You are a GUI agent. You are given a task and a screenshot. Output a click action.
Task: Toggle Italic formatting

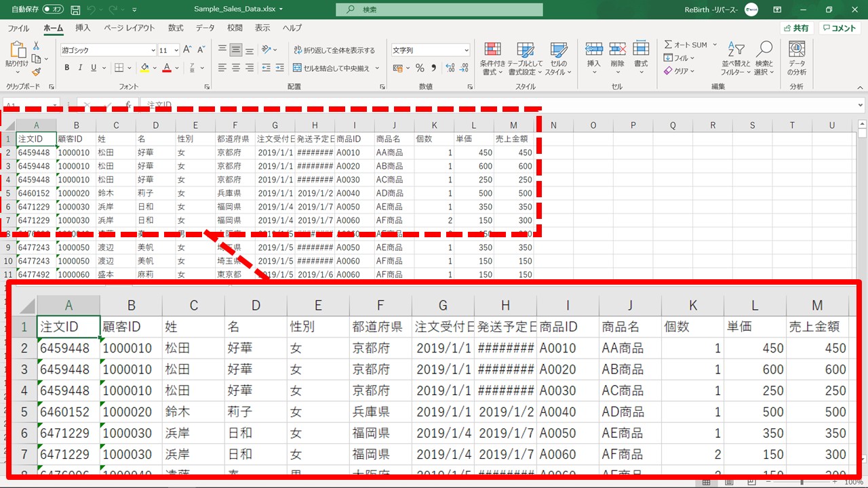click(81, 68)
